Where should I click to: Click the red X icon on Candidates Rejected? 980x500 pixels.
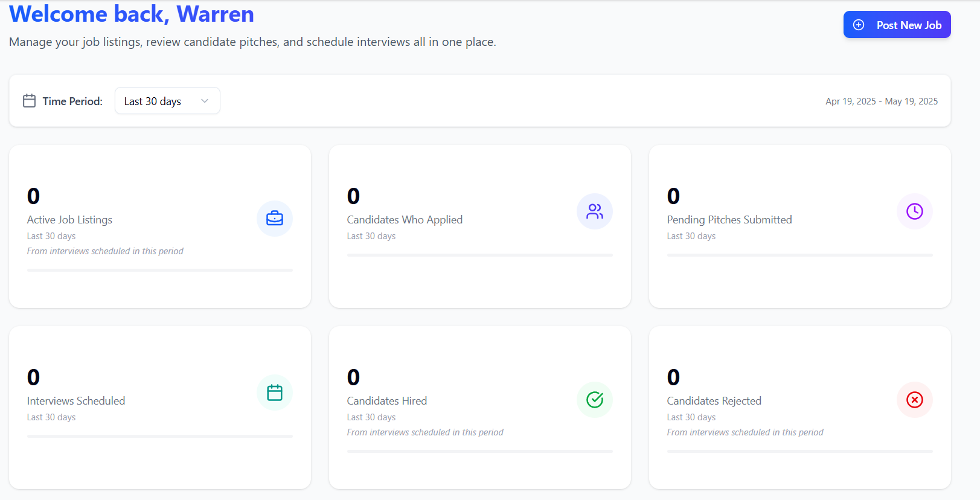pyautogui.click(x=915, y=399)
